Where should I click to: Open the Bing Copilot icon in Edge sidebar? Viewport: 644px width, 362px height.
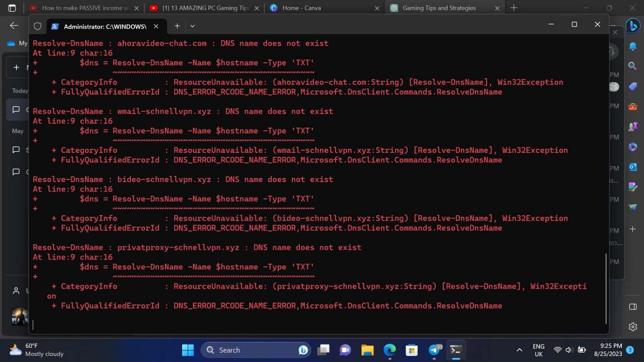(x=632, y=25)
